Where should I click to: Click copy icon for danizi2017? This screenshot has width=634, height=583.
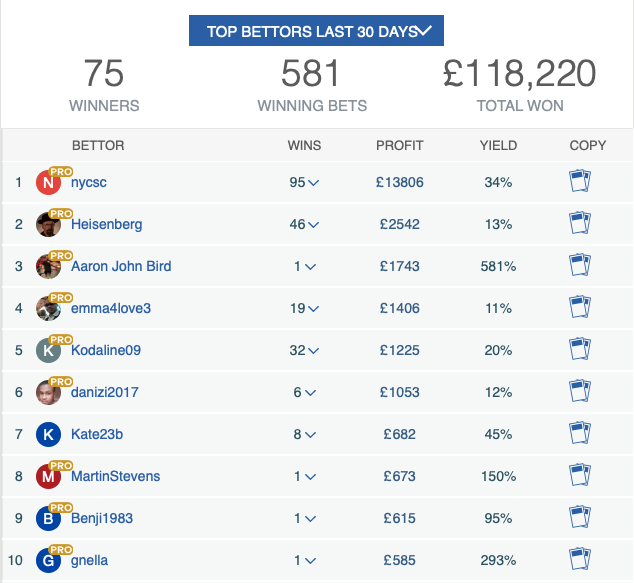pos(580,391)
